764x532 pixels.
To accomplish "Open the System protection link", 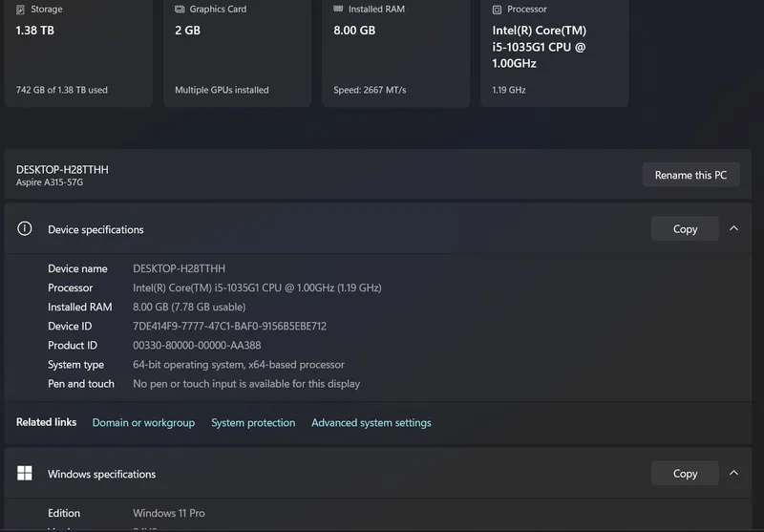I will coord(253,423).
